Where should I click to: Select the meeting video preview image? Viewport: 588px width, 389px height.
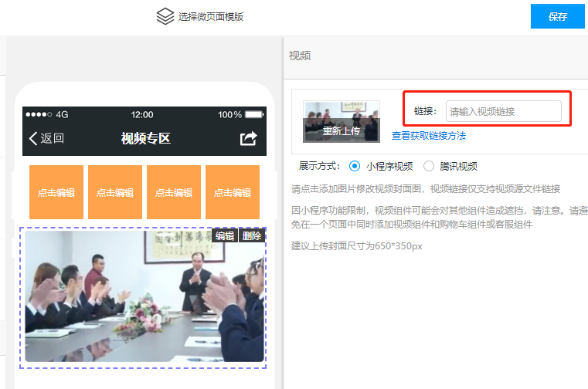pyautogui.click(x=144, y=296)
